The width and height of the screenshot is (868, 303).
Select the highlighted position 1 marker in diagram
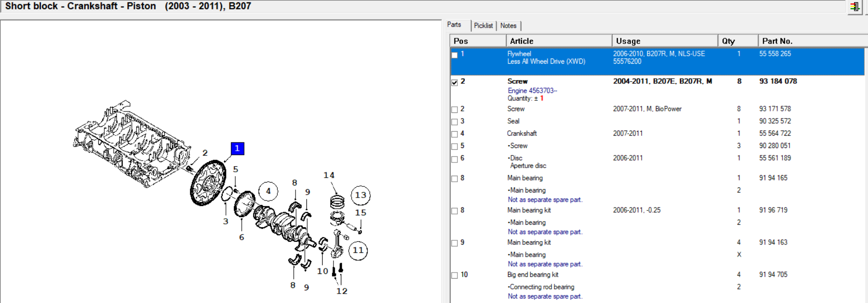[237, 148]
